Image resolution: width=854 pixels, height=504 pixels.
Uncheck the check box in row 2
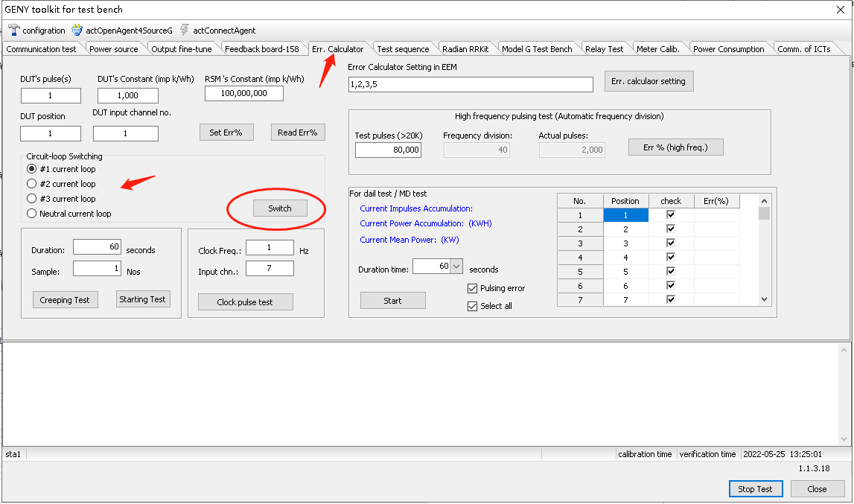[x=671, y=229]
